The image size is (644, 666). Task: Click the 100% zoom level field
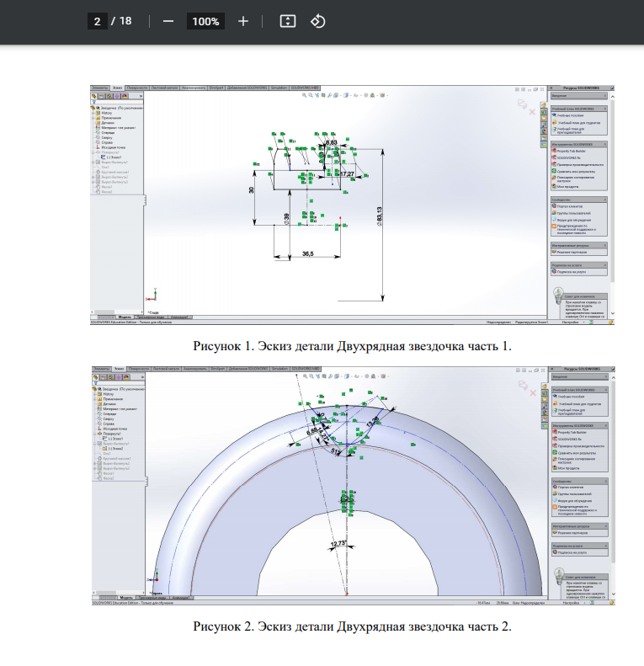click(205, 21)
